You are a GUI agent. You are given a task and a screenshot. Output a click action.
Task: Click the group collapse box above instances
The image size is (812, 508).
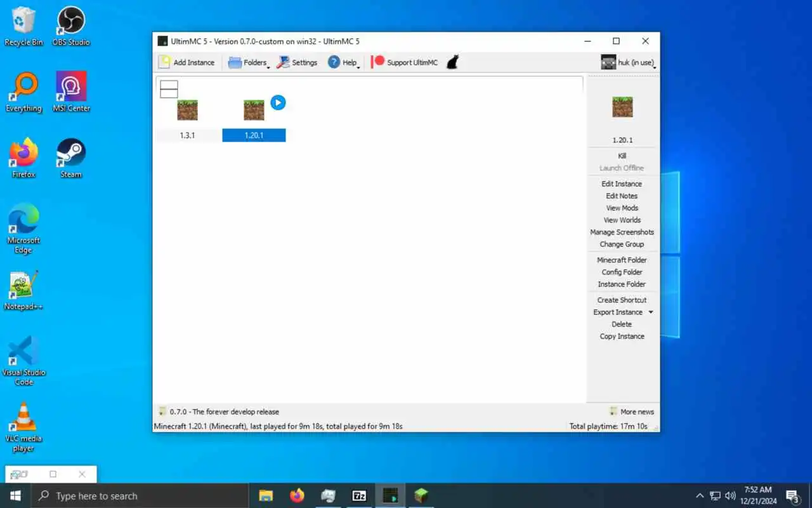169,89
